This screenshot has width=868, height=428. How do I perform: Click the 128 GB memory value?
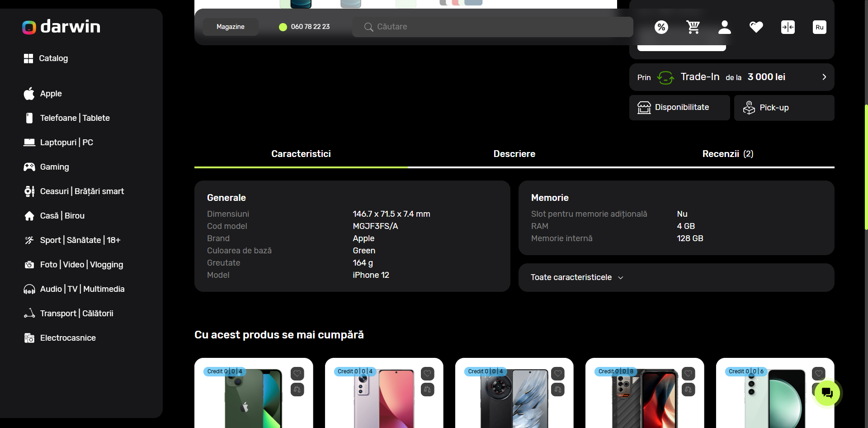point(690,238)
